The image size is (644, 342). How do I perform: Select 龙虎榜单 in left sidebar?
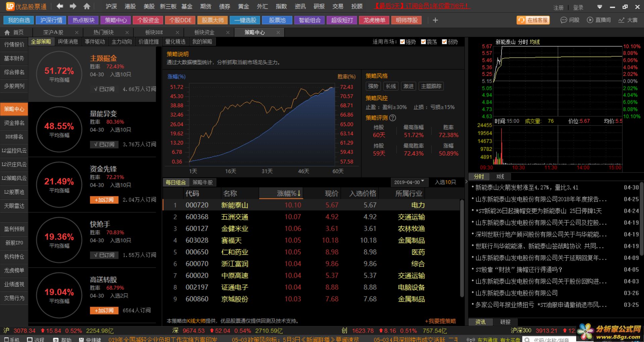point(14,270)
